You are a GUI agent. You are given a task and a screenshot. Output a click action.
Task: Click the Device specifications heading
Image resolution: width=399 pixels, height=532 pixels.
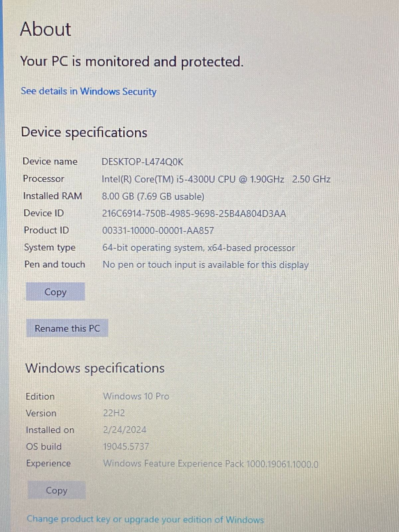click(x=84, y=132)
